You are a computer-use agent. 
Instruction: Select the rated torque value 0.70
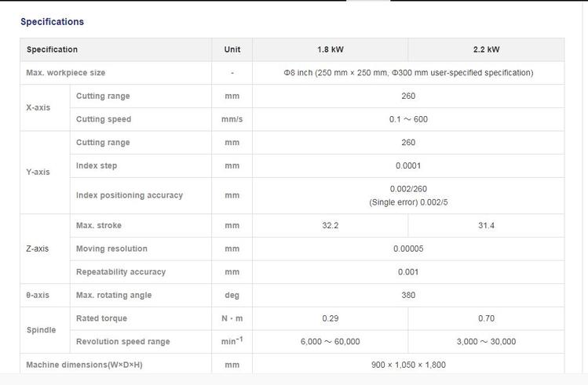pos(486,318)
